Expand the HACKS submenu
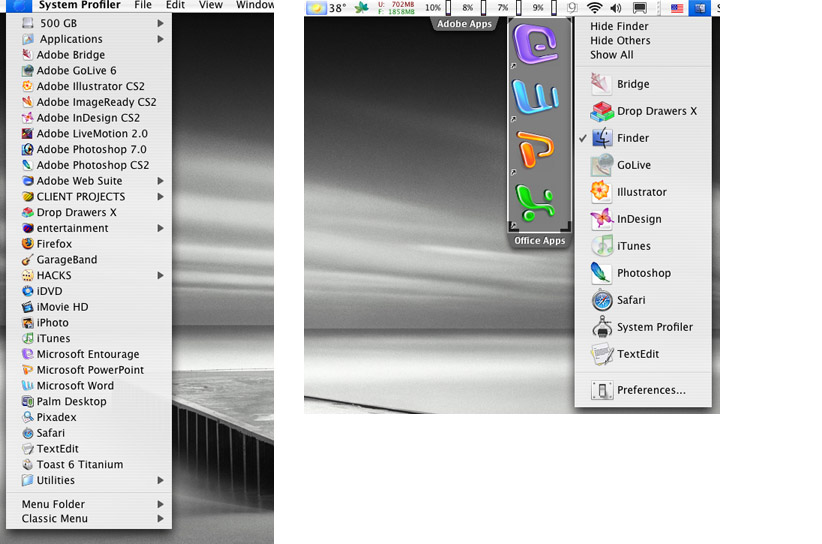This screenshot has height=544, width=822. [89, 275]
